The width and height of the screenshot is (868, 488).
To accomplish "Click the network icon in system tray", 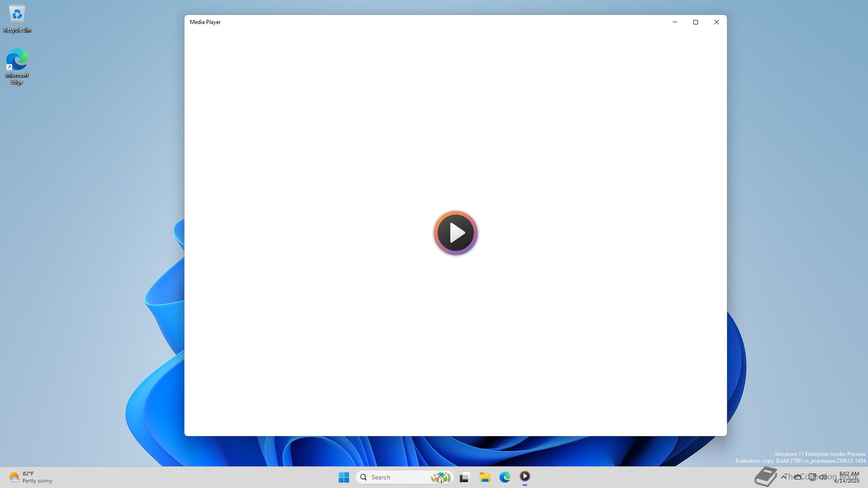I will click(812, 477).
